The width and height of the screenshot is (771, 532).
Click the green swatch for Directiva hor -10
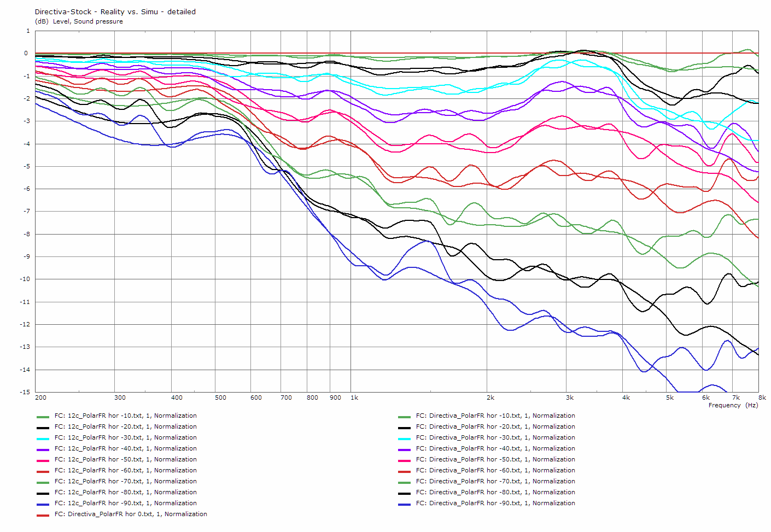pos(404,417)
